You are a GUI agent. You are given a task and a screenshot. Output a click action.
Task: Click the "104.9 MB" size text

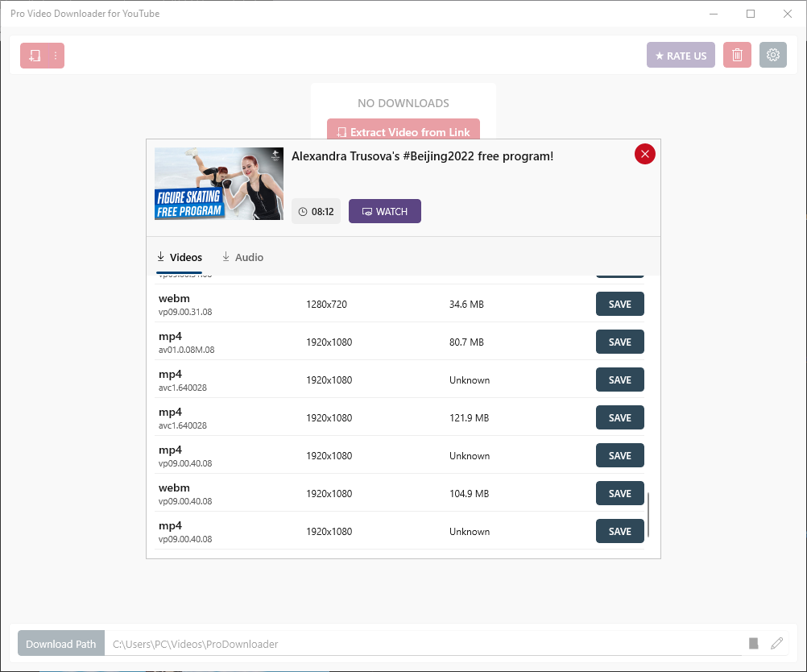[x=469, y=493]
